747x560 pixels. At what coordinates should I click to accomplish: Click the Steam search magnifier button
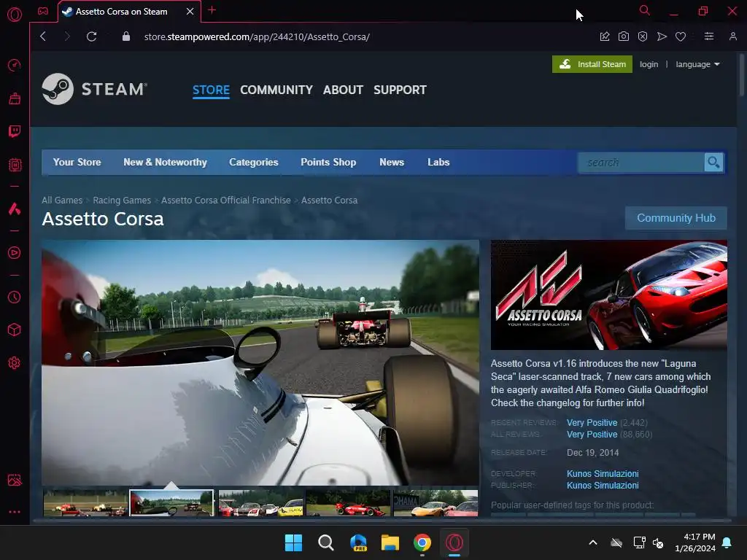click(x=713, y=163)
